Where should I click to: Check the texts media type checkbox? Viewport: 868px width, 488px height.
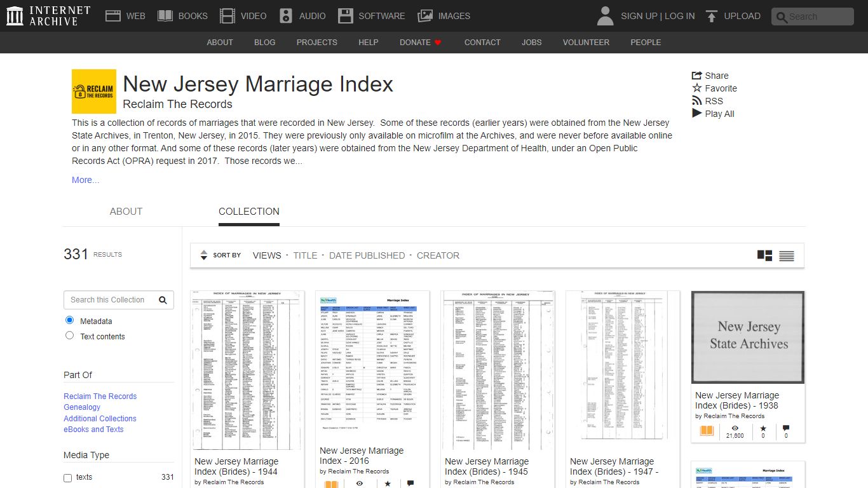68,478
